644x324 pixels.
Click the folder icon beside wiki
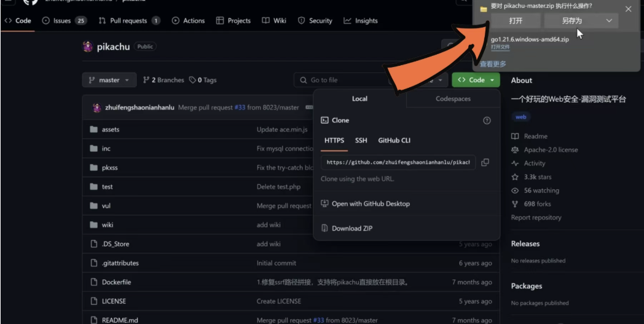click(x=93, y=225)
